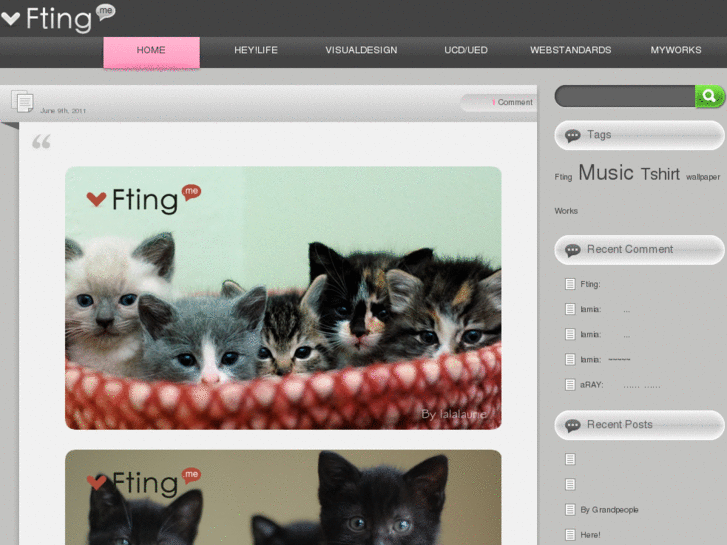The image size is (727, 545).
Task: Click the Recent Posts section header
Action: tap(639, 425)
